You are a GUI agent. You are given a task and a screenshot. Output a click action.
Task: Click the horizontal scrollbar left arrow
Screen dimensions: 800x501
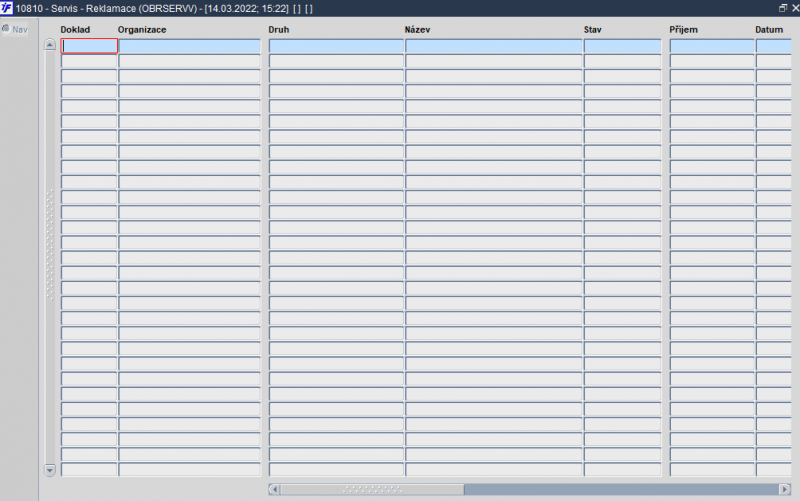[274, 489]
